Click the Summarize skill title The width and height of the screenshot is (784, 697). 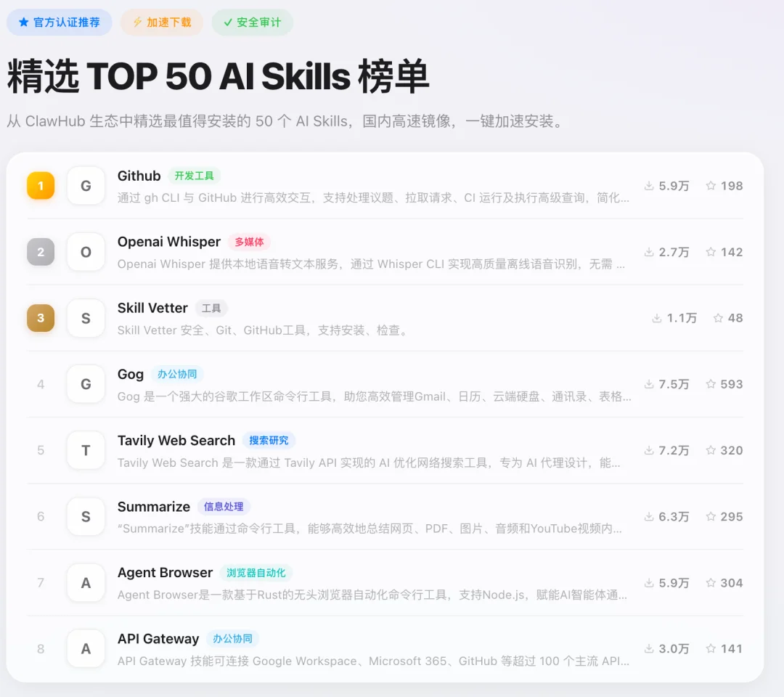[153, 506]
